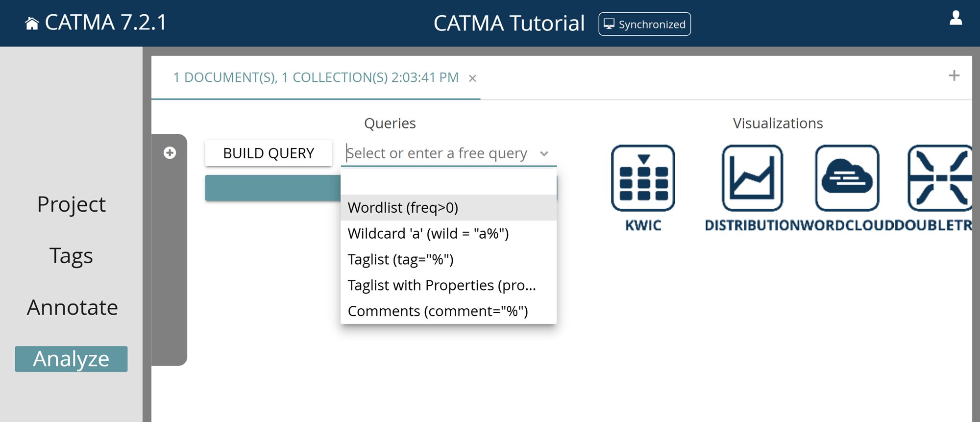Viewport: 980px width, 422px height.
Task: Collapse the query dropdown arrow
Action: 544,154
